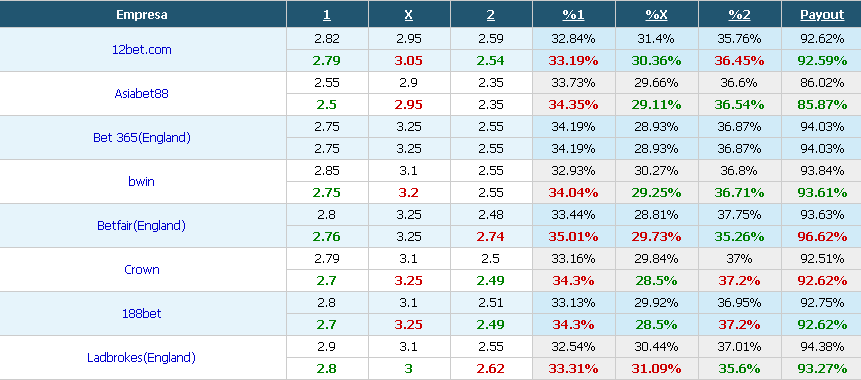Open the 12bet.com bookmaker link
The height and width of the screenshot is (380, 861).
tap(142, 49)
